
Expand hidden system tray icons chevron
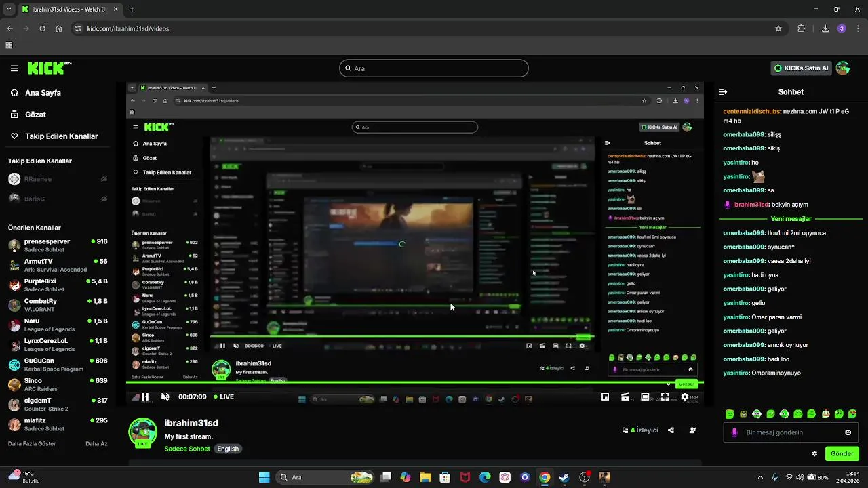point(760,477)
